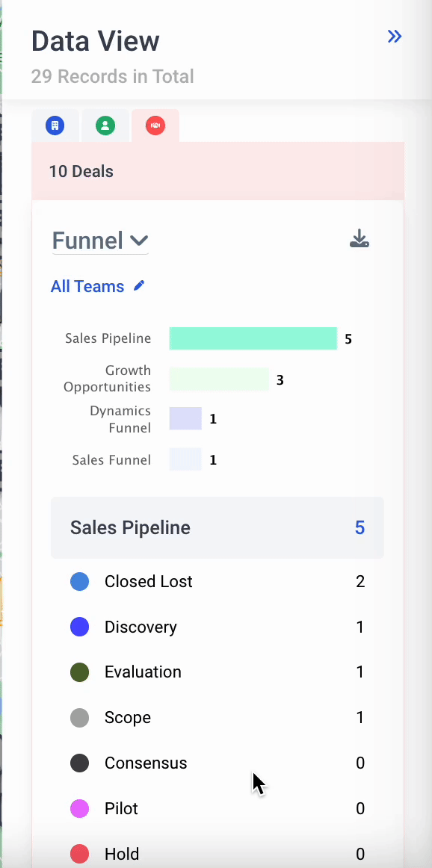Viewport: 432px width, 868px height.
Task: Select the red Deals handshake tab
Action: (x=155, y=125)
